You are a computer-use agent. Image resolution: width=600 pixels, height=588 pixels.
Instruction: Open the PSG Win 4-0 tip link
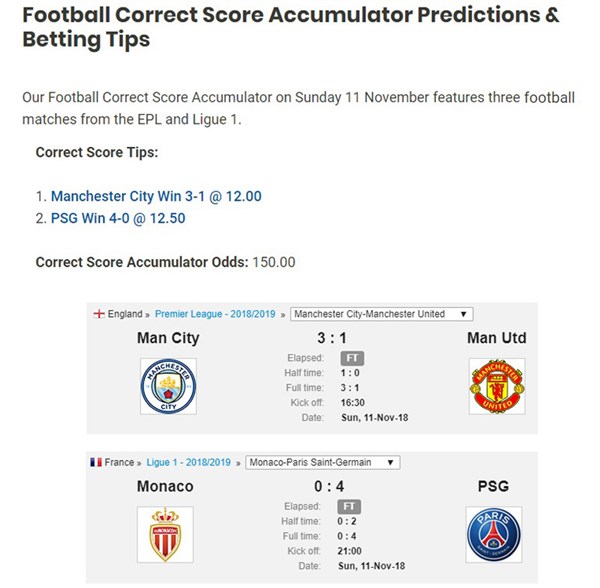tap(118, 218)
